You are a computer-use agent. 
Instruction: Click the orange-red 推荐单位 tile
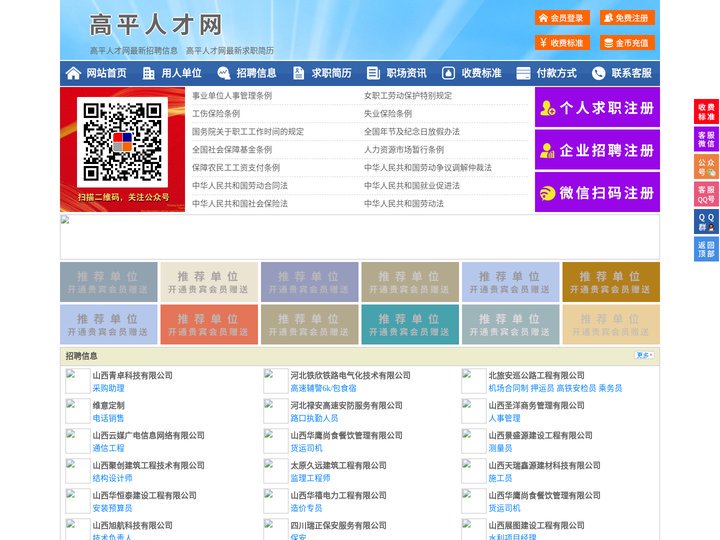pyautogui.click(x=209, y=325)
